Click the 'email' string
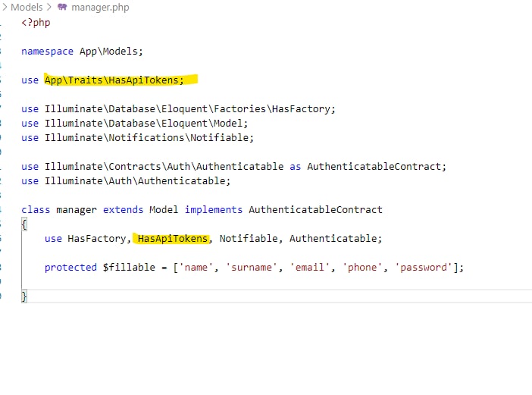The image size is (532, 395). (310, 268)
